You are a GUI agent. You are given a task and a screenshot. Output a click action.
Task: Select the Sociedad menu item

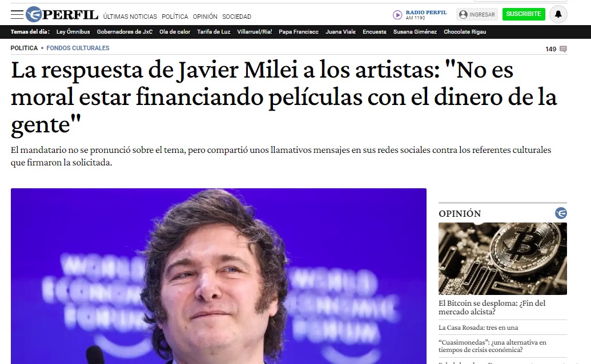[237, 17]
